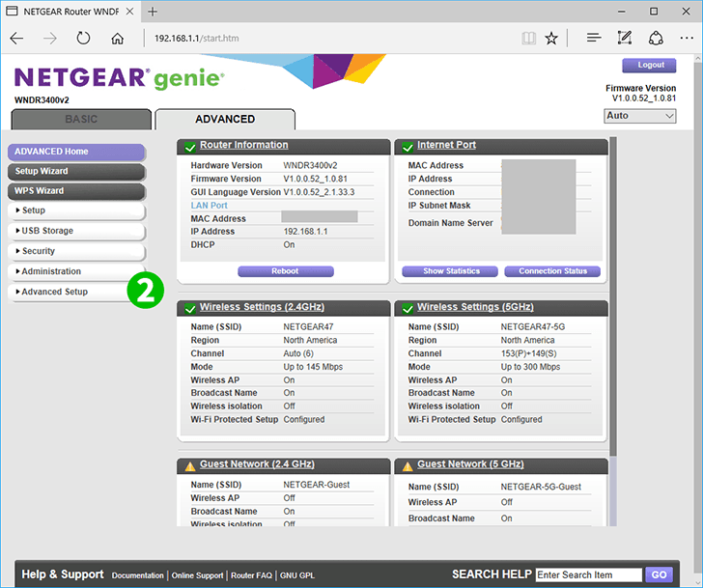Expand the Security section
The width and height of the screenshot is (703, 588).
click(x=76, y=251)
